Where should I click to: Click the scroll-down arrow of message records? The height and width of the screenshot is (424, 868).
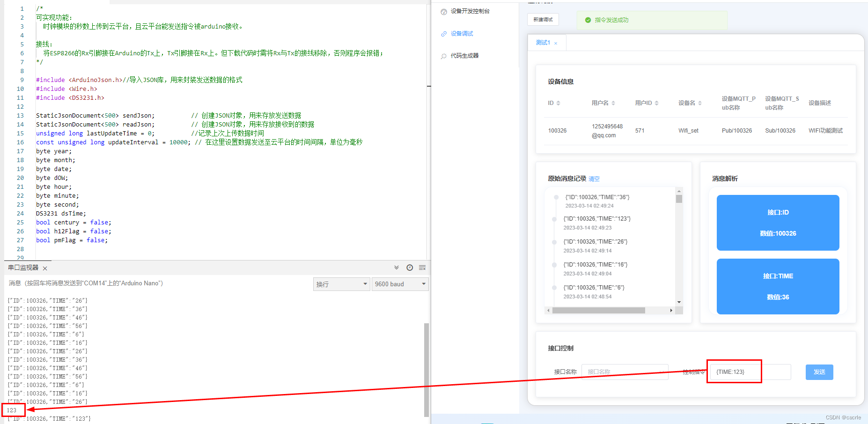tap(679, 302)
